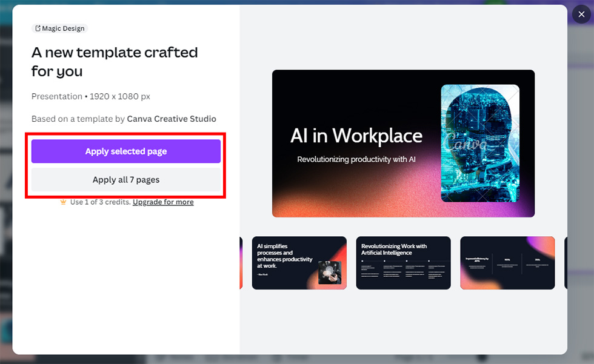
Task: Open the Upgrade for more link
Action: (x=163, y=202)
